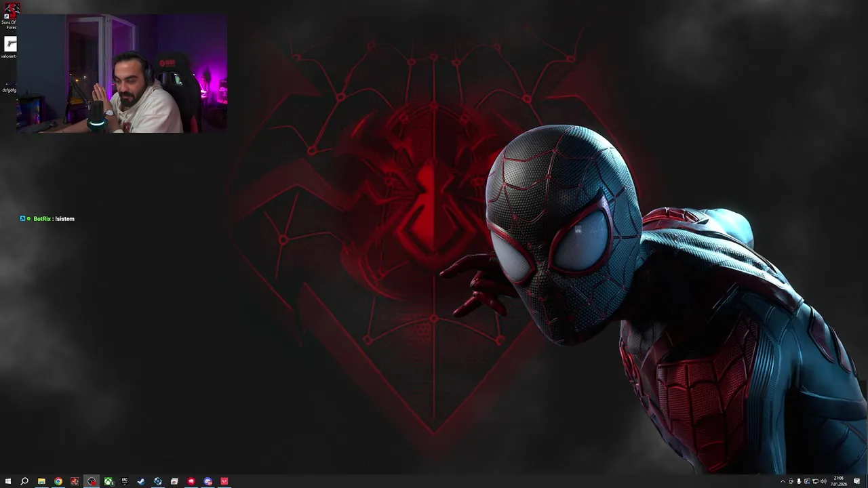Open the clock showing 21:06
Viewport: 868px width, 488px height.
839,481
